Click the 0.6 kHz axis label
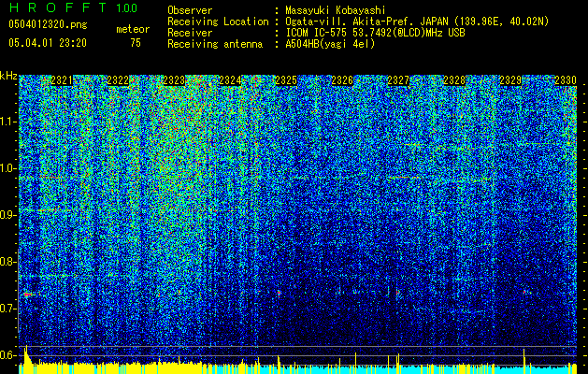Screen dimensions: 588x374 (x=7, y=355)
